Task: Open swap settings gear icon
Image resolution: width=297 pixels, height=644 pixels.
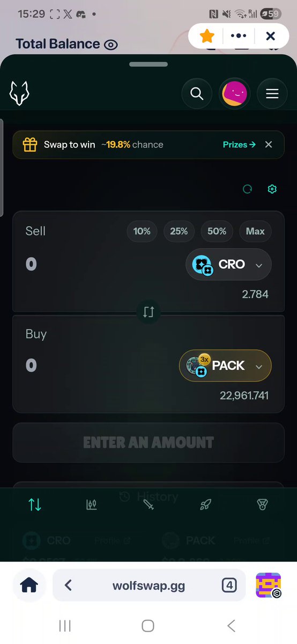Action: pos(272,189)
